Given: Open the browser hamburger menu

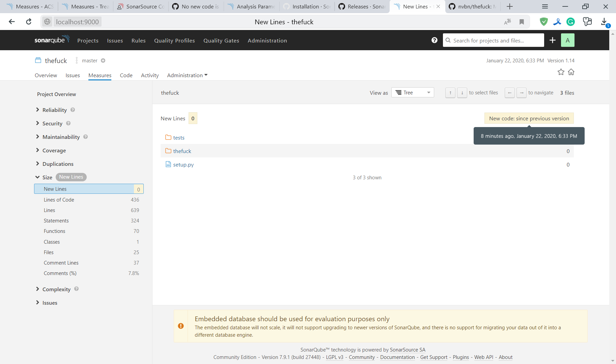Looking at the screenshot, I should [545, 6].
